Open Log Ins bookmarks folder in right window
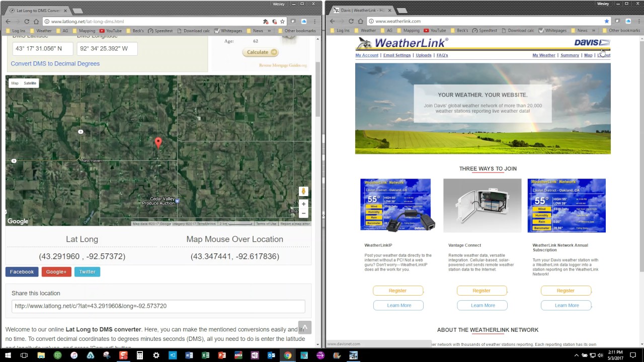This screenshot has width=644, height=362. pos(340,31)
